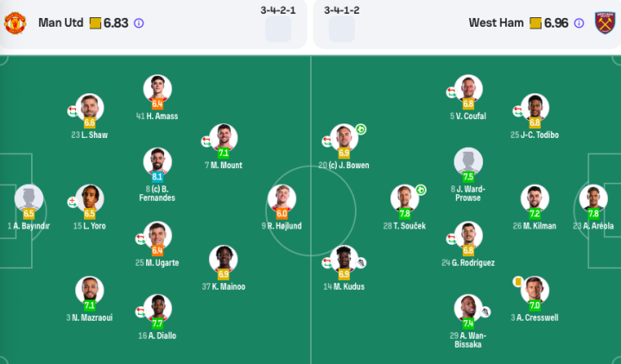Click the assist boot icon beside M. Kudus

coord(360,263)
